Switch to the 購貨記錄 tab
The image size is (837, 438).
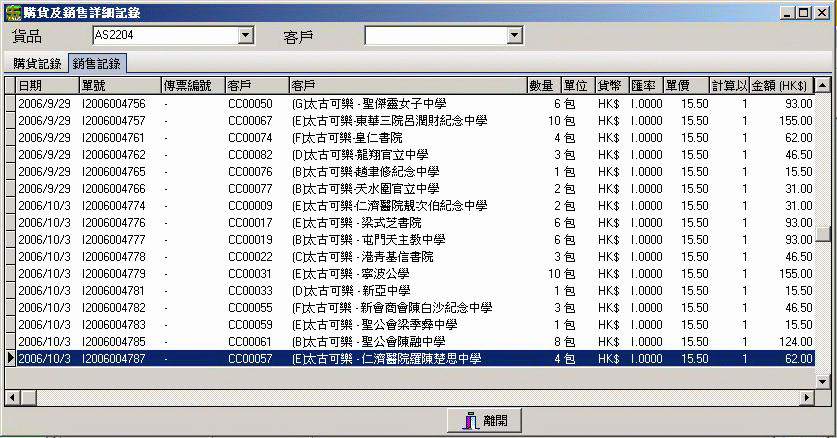[37, 64]
